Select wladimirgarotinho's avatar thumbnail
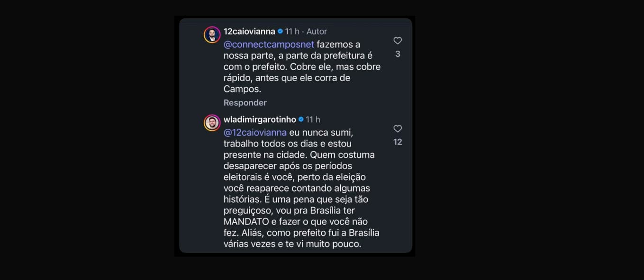644x280 pixels. (212, 122)
